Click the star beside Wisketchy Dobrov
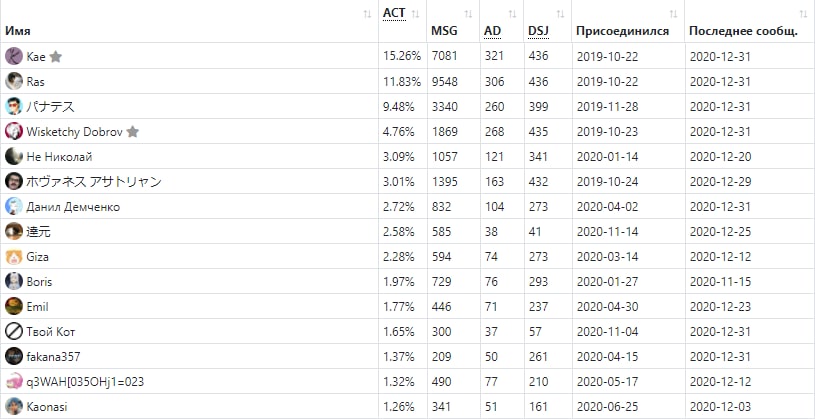Screen dimensions: 815x419 pyautogui.click(x=133, y=132)
